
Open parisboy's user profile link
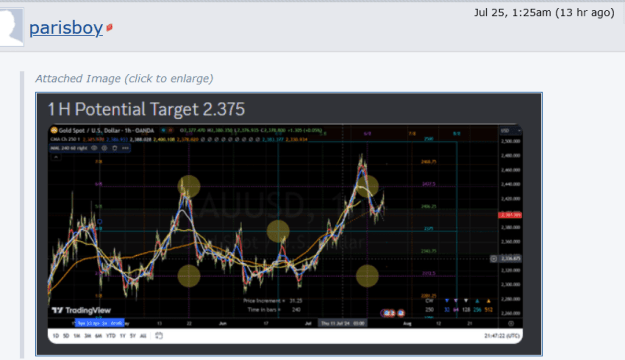point(66,28)
